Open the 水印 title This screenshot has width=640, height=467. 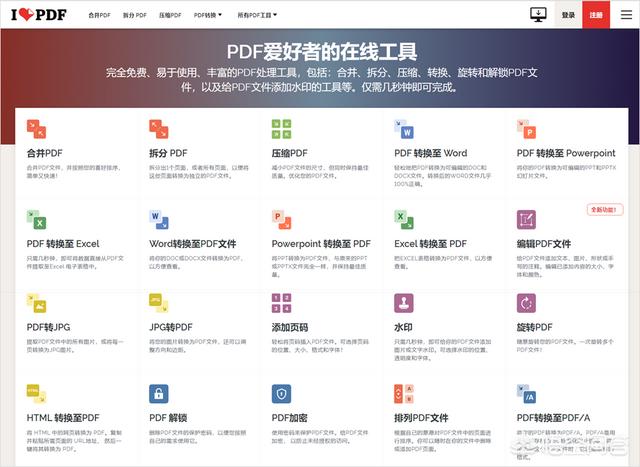click(403, 327)
